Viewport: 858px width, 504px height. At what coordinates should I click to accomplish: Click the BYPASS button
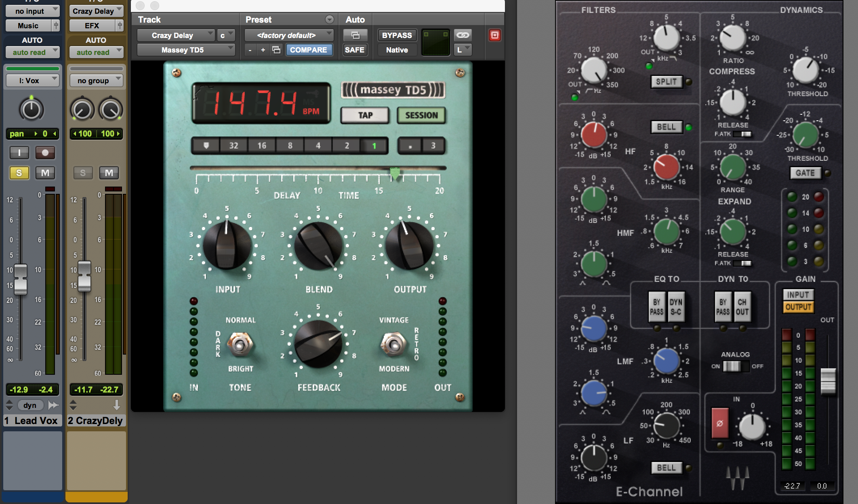pos(397,35)
